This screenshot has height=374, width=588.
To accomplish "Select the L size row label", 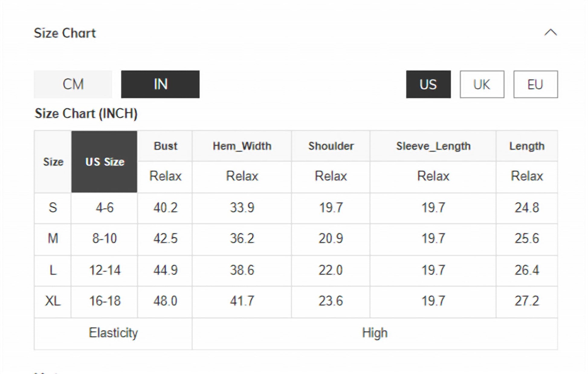I will pyautogui.click(x=53, y=270).
